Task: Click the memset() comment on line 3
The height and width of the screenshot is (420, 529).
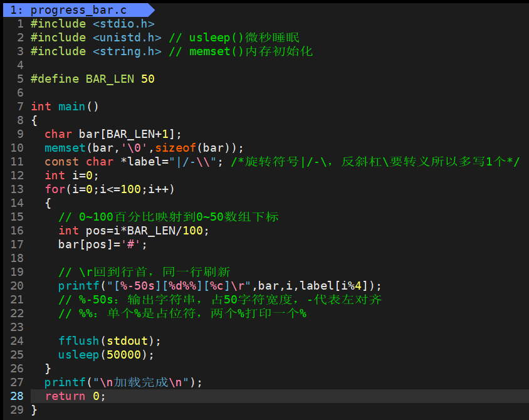Action: tap(241, 51)
